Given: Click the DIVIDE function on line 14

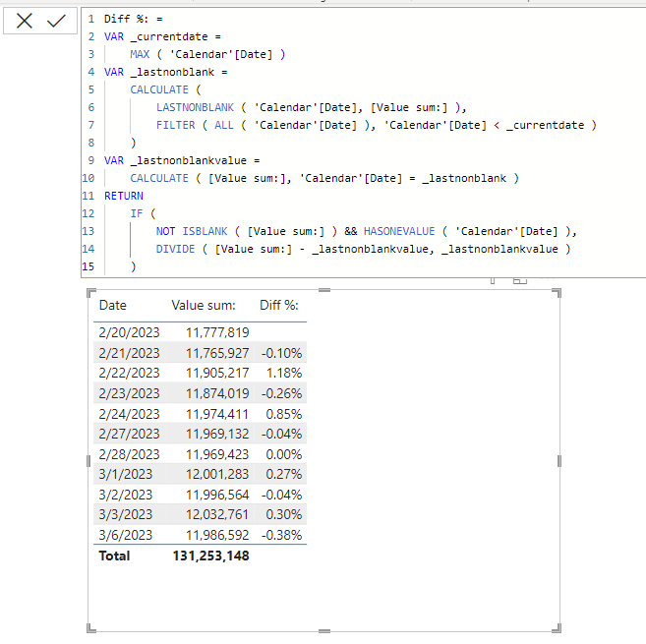Looking at the screenshot, I should coord(175,249).
